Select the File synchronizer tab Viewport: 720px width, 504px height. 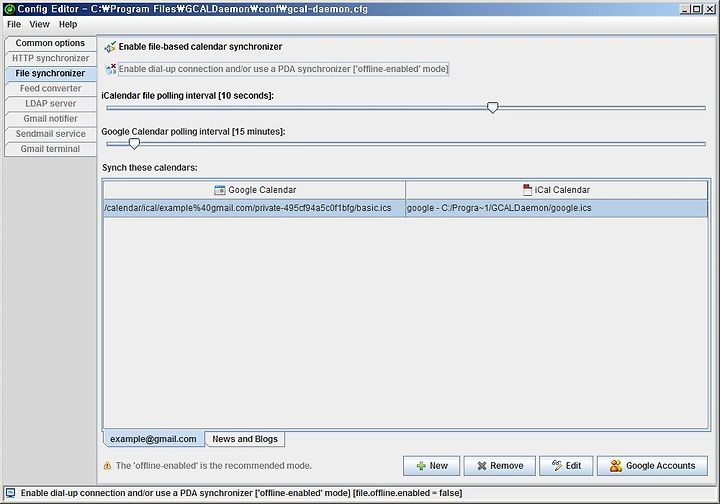point(50,73)
